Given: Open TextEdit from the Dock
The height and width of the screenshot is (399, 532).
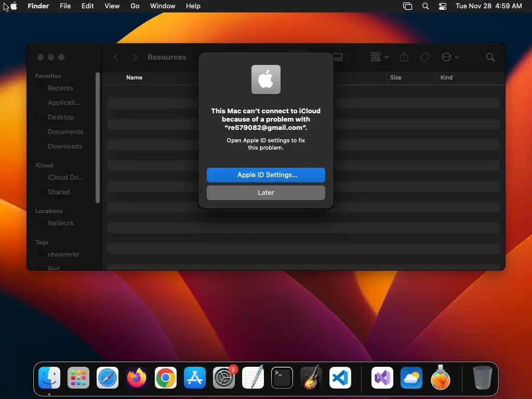Looking at the screenshot, I should tap(253, 378).
